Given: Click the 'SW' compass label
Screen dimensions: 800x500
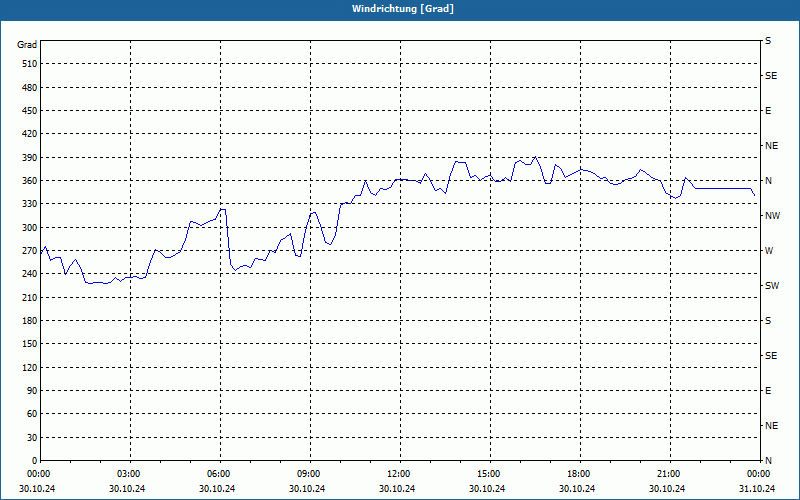Looking at the screenshot, I should (772, 286).
